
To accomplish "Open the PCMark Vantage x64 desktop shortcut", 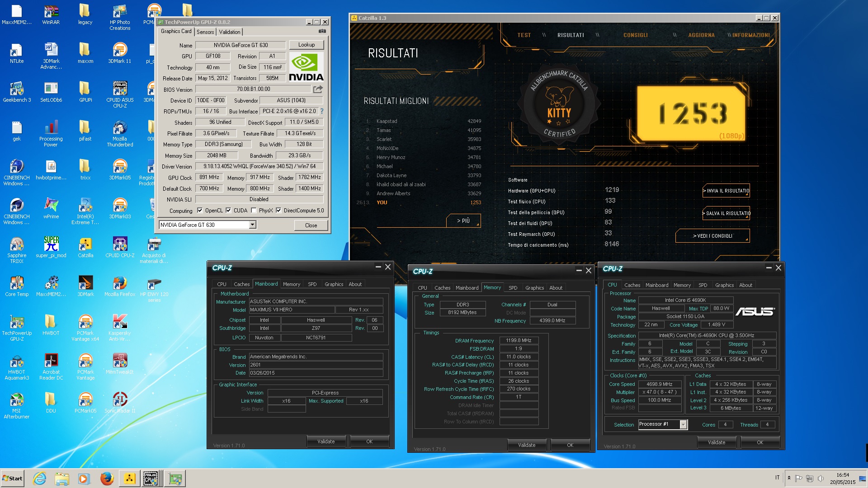I will tap(85, 328).
